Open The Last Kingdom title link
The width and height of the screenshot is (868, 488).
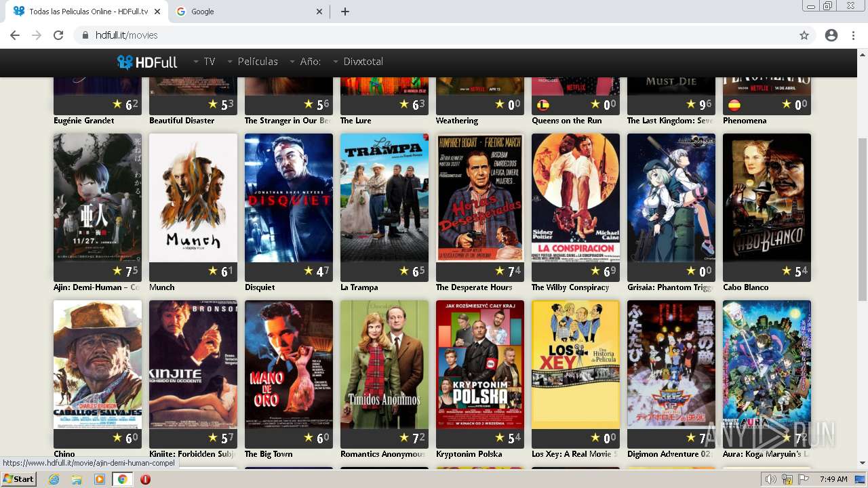click(671, 121)
